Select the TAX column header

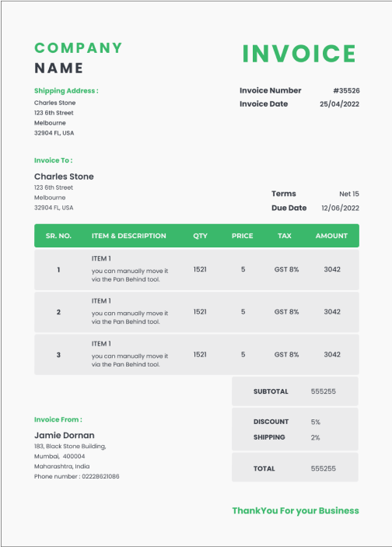(x=284, y=236)
